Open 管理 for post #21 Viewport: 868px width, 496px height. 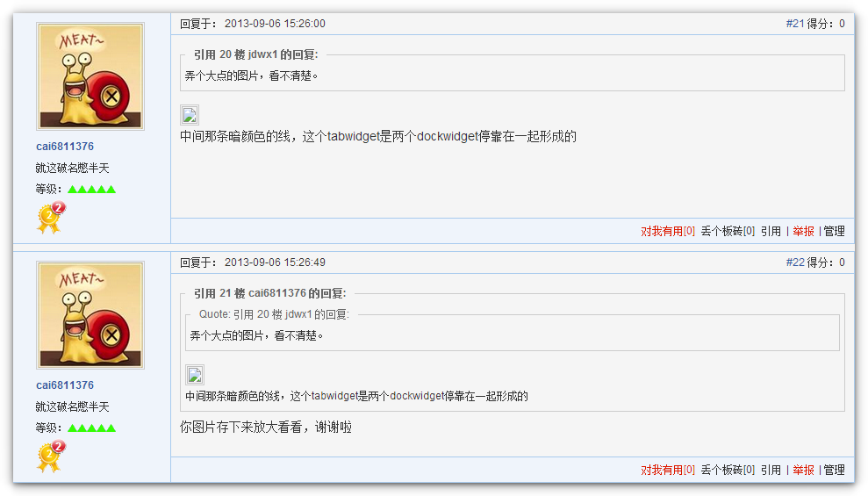tap(834, 231)
